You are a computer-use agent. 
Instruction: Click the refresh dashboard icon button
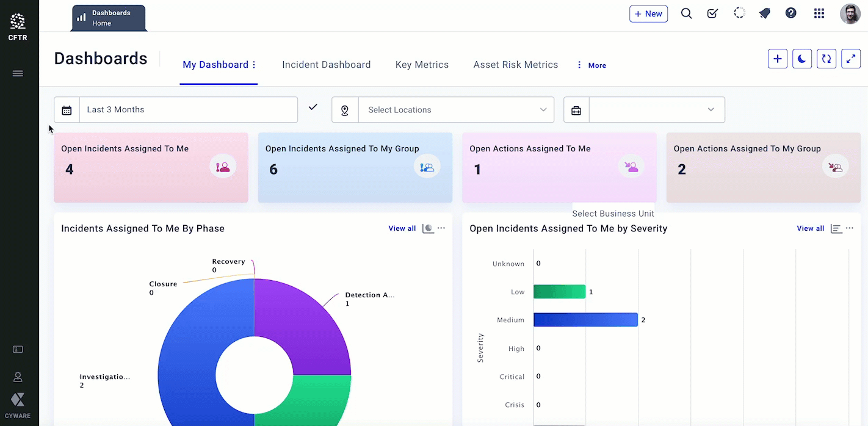pyautogui.click(x=826, y=59)
